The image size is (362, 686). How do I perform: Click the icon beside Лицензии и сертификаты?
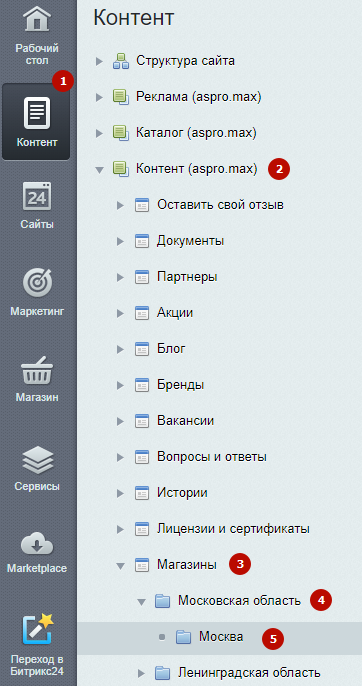pos(142,529)
